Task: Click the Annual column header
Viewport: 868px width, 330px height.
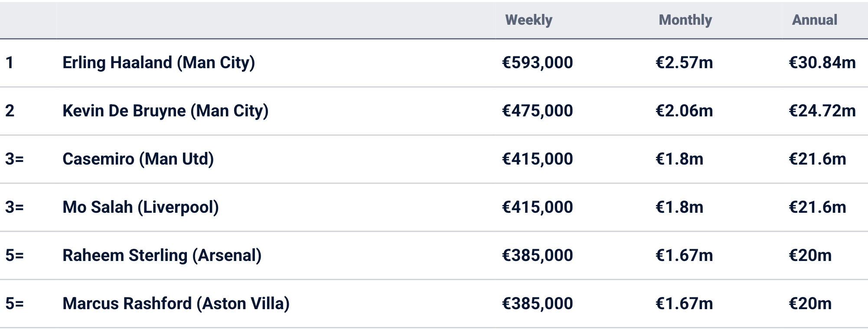Action: (x=814, y=20)
